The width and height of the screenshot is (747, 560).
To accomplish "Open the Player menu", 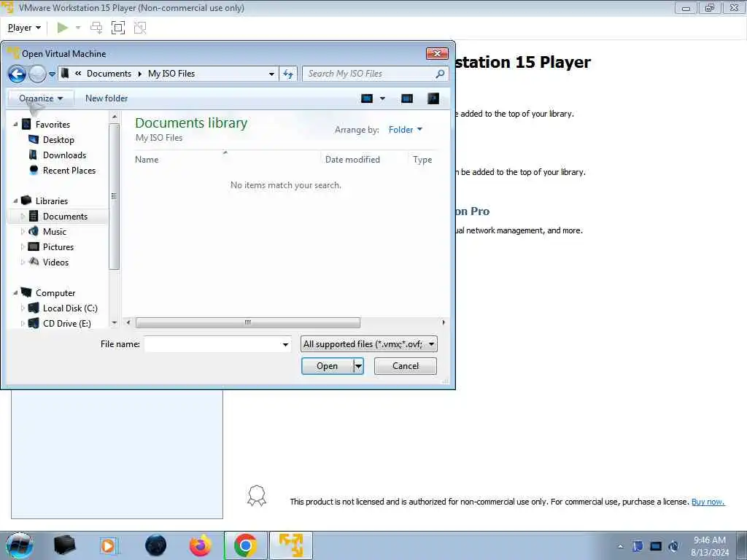I will coord(24,28).
